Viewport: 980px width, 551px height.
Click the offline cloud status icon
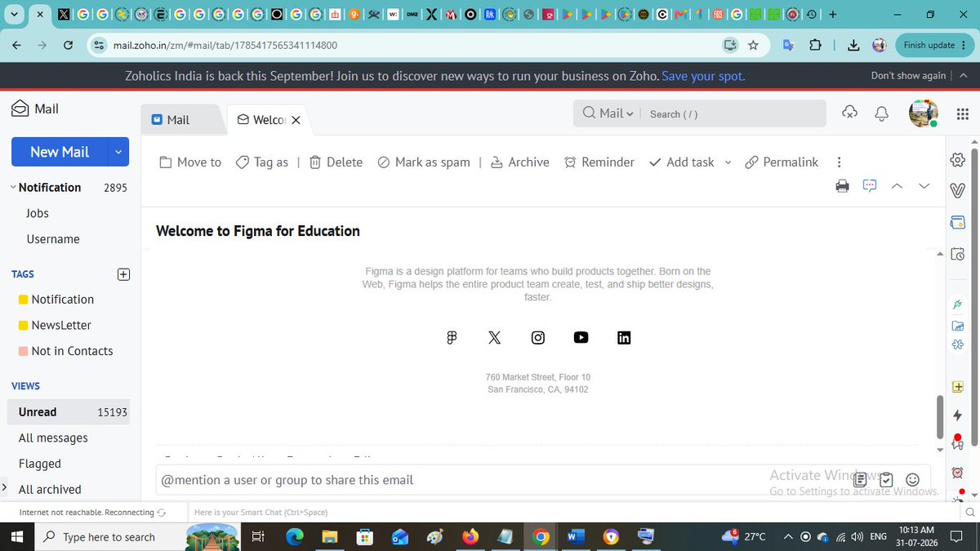tap(849, 113)
